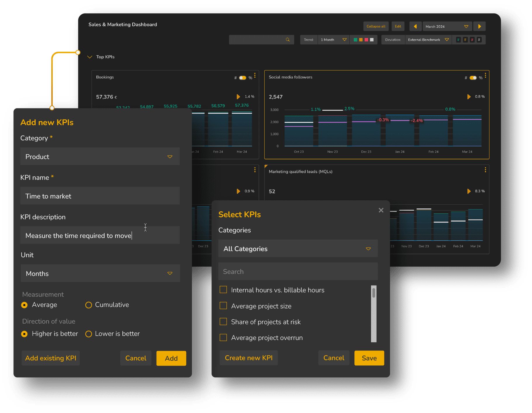Click the green # deviation indicator icon
Image resolution: width=532 pixels, height=413 pixels.
point(458,39)
